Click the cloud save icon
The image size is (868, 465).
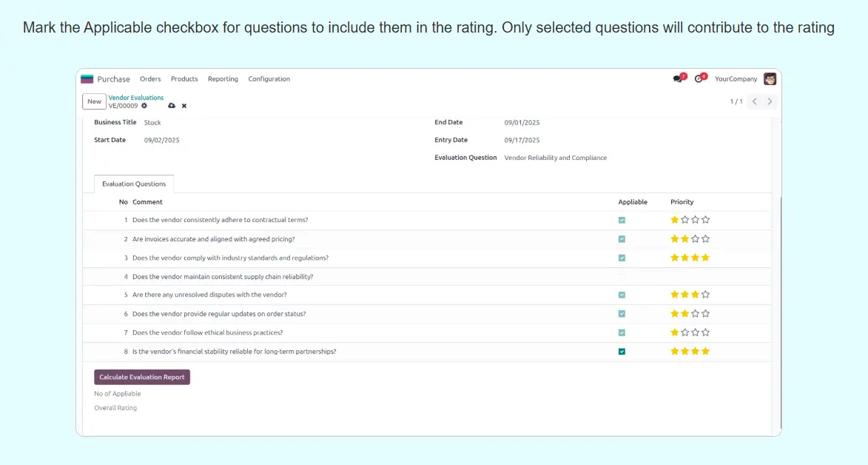[172, 106]
